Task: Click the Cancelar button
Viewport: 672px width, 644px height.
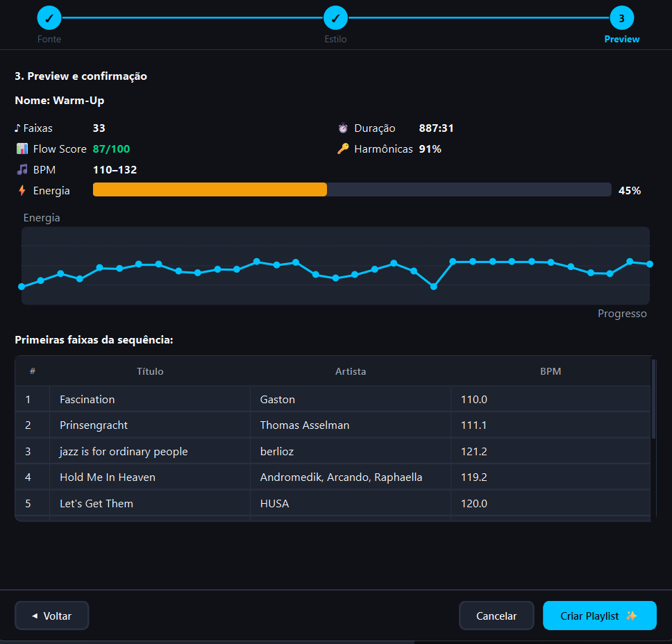Action: pyautogui.click(x=496, y=616)
